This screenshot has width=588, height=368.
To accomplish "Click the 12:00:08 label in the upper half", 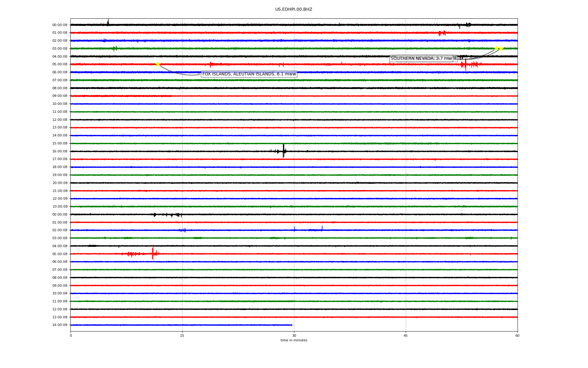I will 60,120.
